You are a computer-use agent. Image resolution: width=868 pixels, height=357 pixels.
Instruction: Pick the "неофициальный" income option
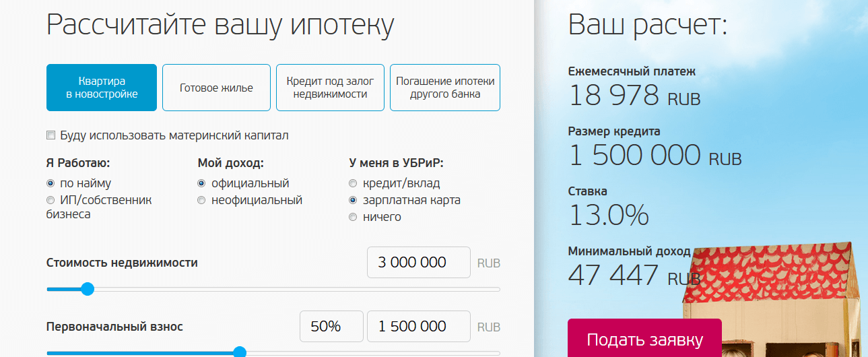[201, 200]
